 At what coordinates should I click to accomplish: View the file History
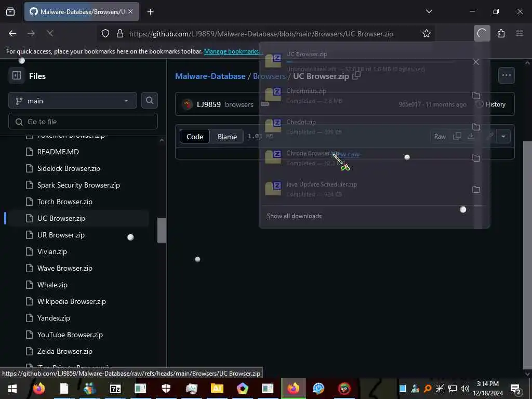coord(490,104)
